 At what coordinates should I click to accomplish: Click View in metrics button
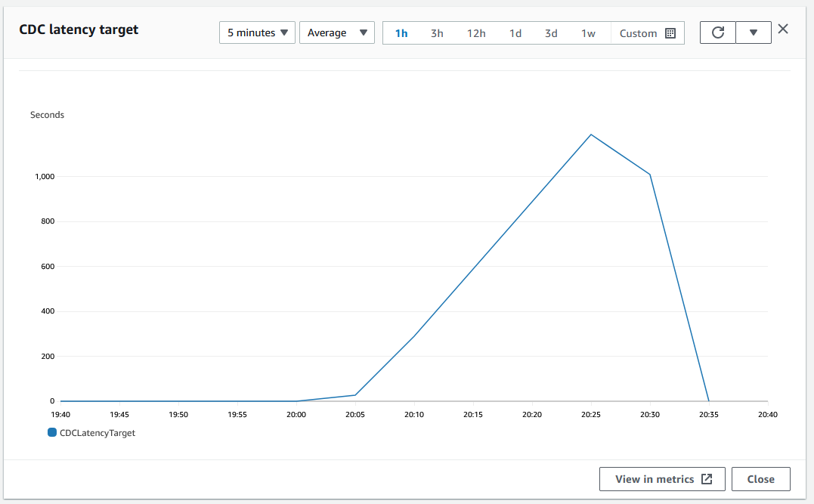(x=662, y=479)
